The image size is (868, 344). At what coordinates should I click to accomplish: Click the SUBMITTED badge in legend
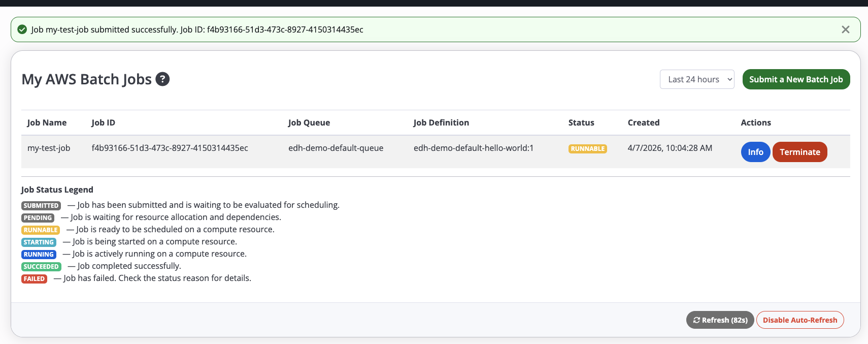[x=41, y=206]
